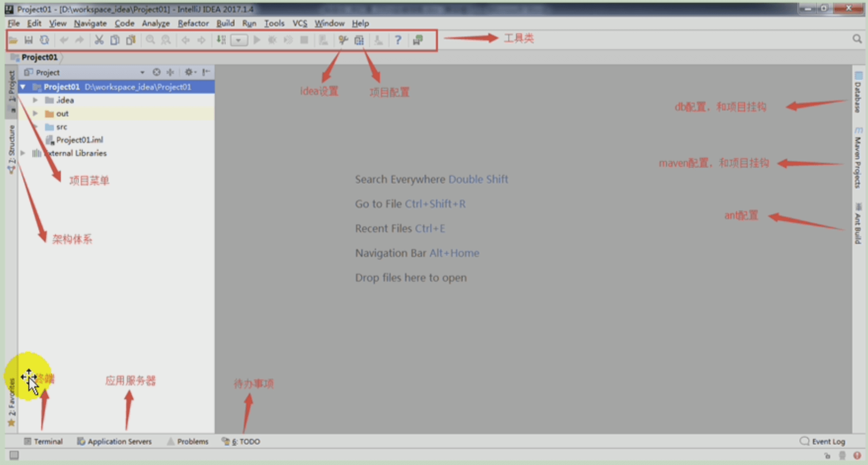
Task: Expand the out folder arrow
Action: coord(35,113)
